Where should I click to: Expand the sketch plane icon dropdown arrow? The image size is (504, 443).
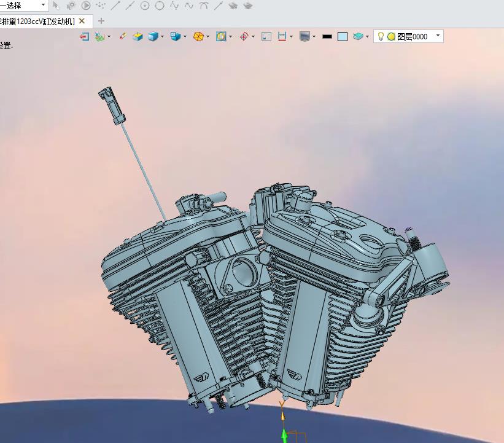(109, 37)
